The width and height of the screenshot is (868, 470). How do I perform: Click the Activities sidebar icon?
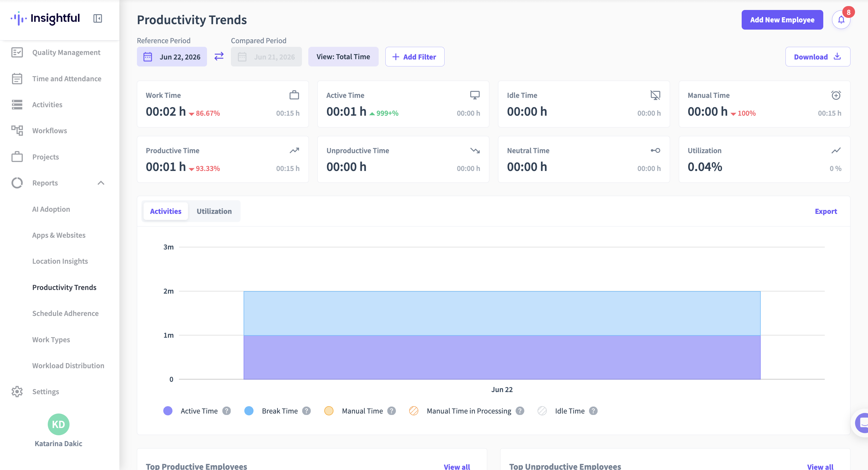pyautogui.click(x=17, y=105)
